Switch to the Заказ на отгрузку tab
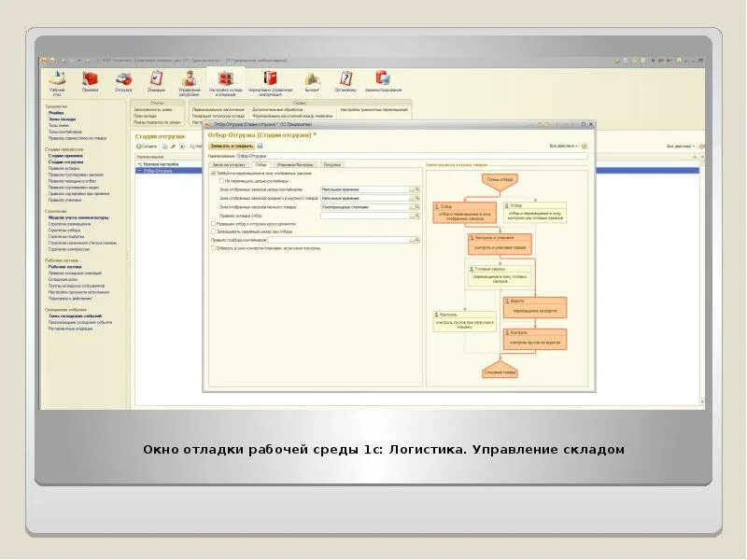This screenshot has height=560, width=747. [x=229, y=165]
